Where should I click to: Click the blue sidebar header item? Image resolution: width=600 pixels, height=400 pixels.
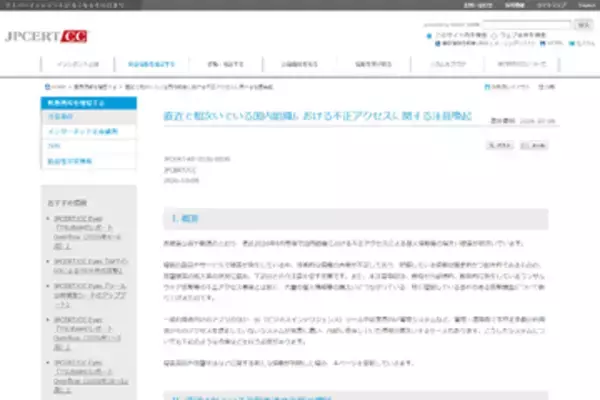(x=89, y=103)
